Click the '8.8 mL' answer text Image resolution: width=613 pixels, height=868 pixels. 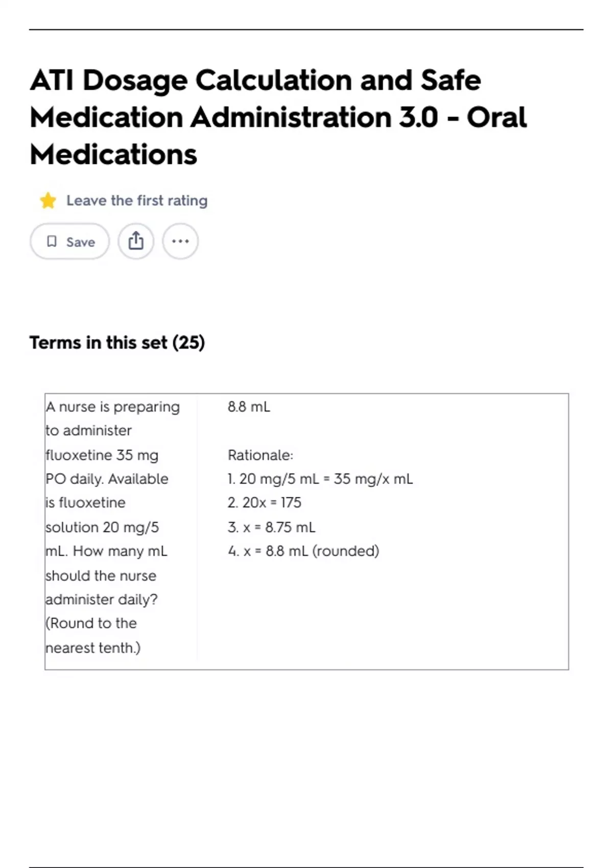pos(249,407)
